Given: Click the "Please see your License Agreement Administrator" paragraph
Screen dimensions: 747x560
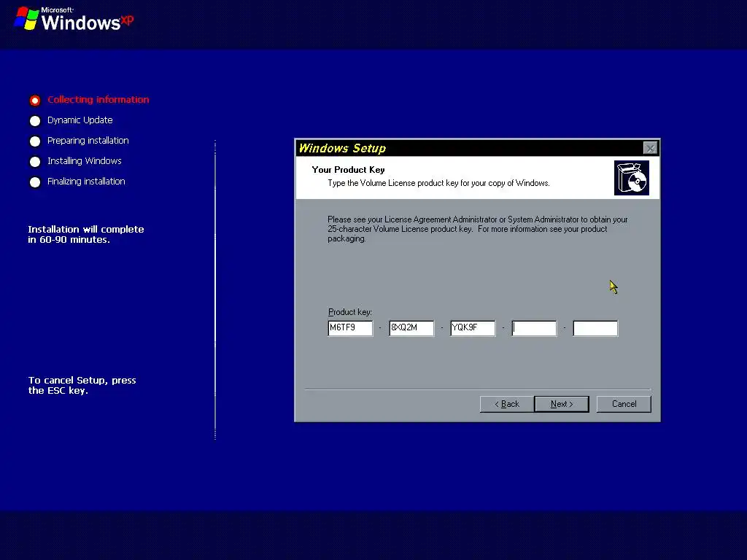Looking at the screenshot, I should (x=477, y=229).
